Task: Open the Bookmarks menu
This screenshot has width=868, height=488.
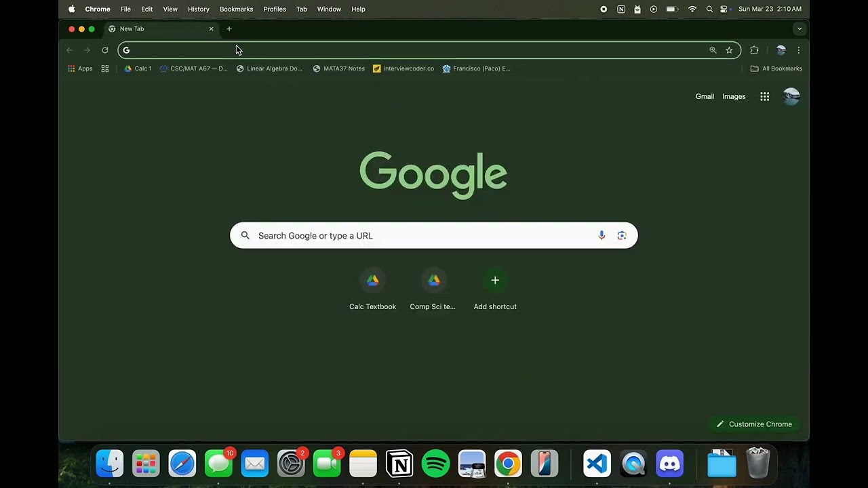Action: pyautogui.click(x=236, y=9)
